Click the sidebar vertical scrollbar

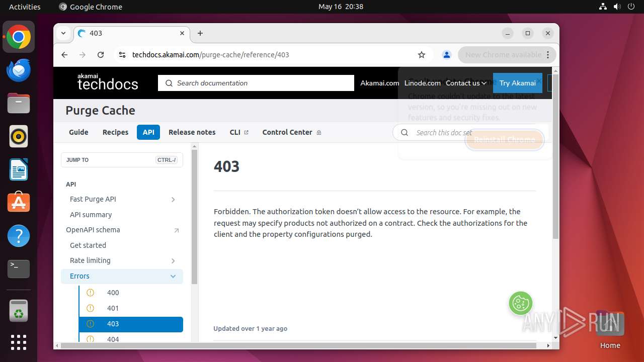click(x=194, y=217)
